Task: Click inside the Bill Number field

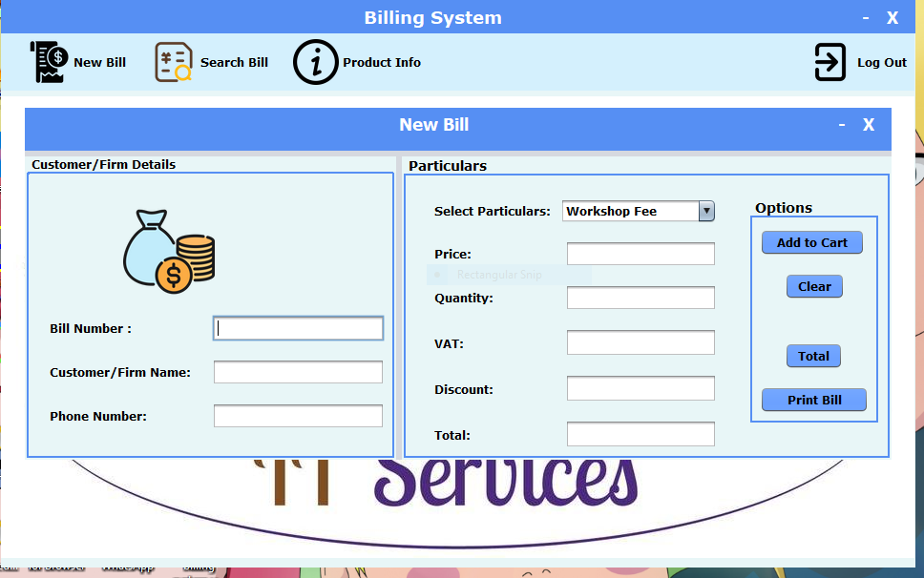Action: (x=297, y=327)
